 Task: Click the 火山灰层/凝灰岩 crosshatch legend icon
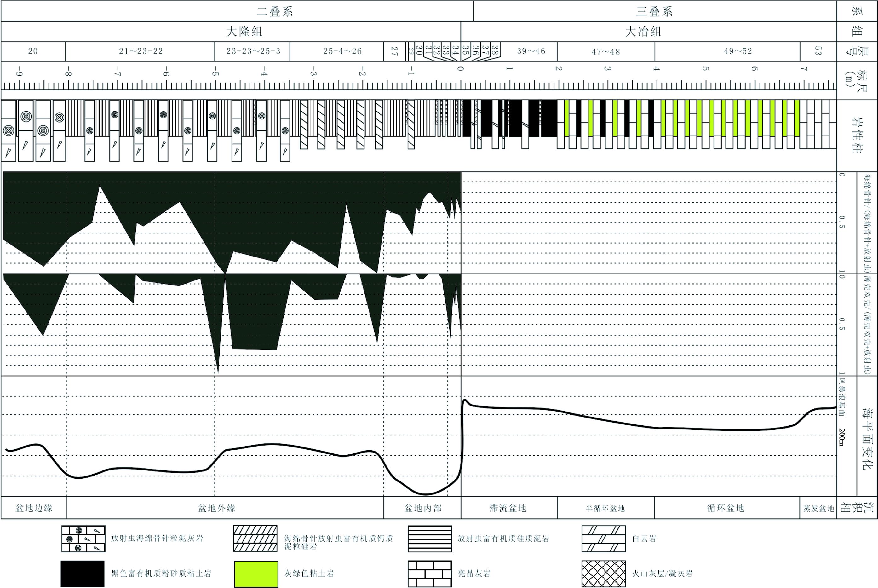603,574
